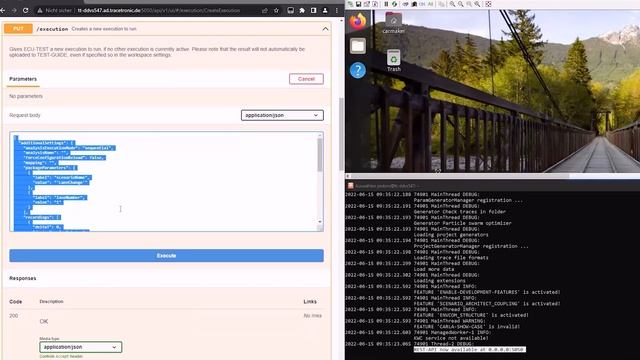The height and width of the screenshot is (360, 640).
Task: Toggle full screen in the VNC toolbar
Action: tap(488, 4)
